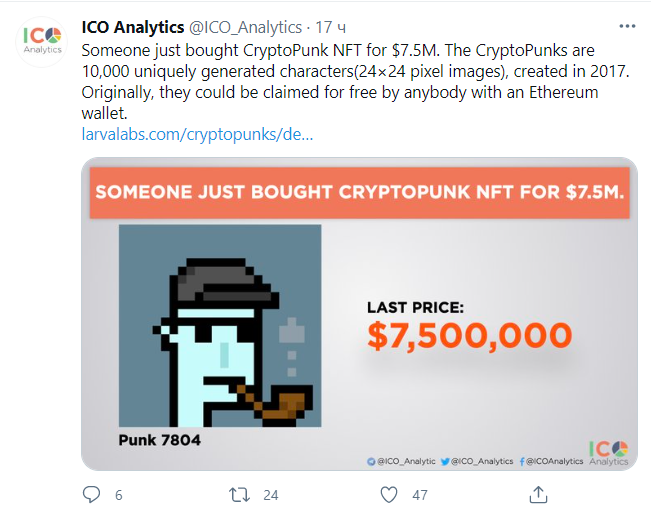Click the reply speech bubble icon
Viewport: 651px width, 515px height.
pos(91,494)
